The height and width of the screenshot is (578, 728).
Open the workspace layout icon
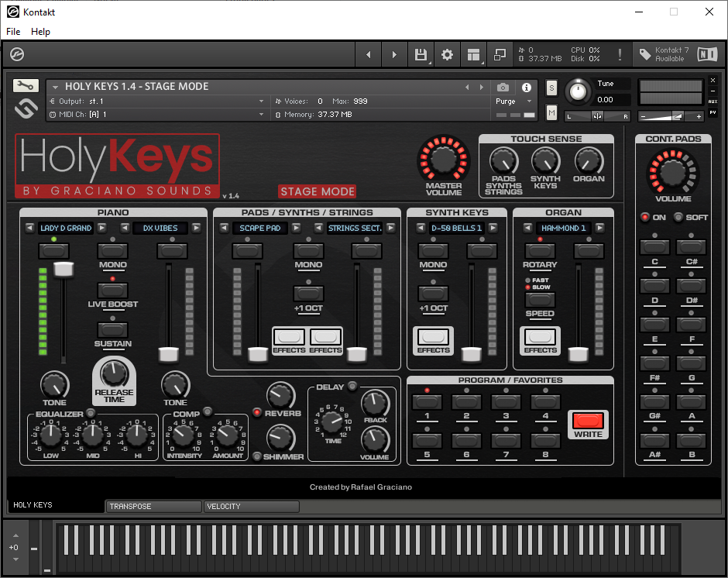473,55
